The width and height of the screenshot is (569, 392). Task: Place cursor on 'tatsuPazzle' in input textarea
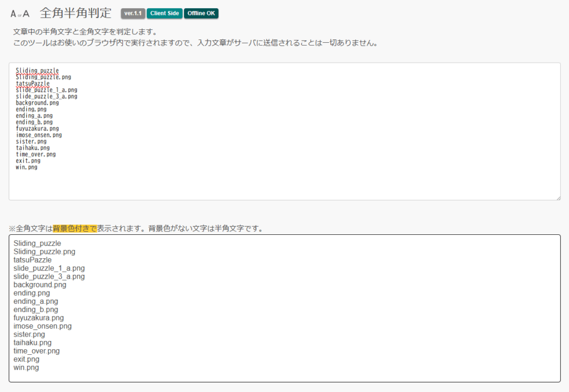click(x=33, y=84)
